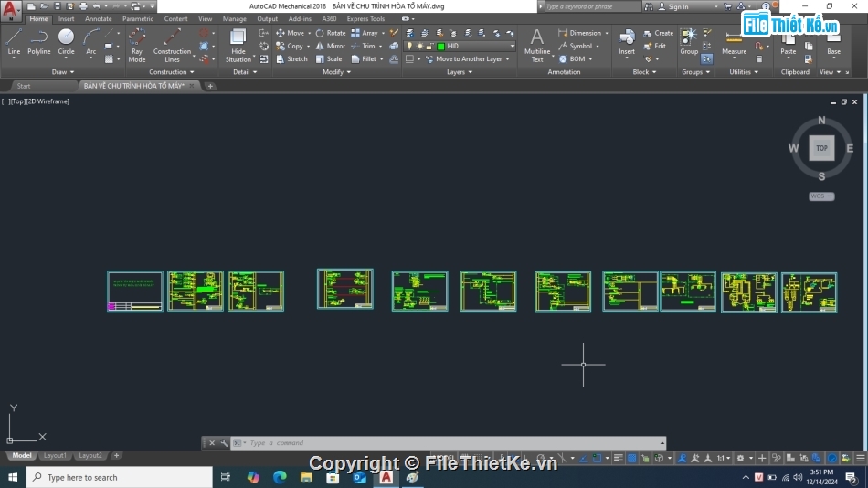Select the Line drawing tool
Screen dimensions: 868x488
tap(14, 43)
